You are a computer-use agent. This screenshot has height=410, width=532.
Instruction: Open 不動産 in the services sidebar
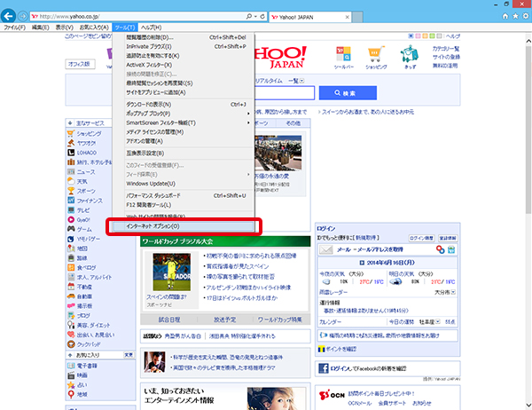(84, 287)
